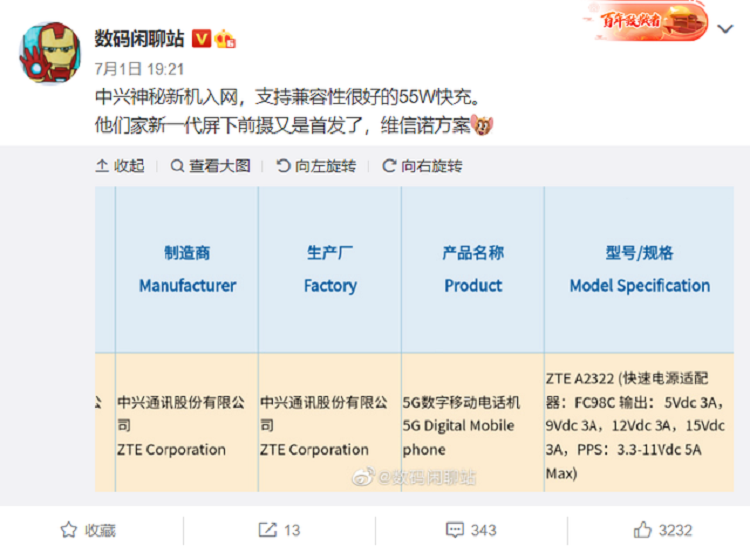
Task: Click the Model Specification column header
Action: coord(640,269)
